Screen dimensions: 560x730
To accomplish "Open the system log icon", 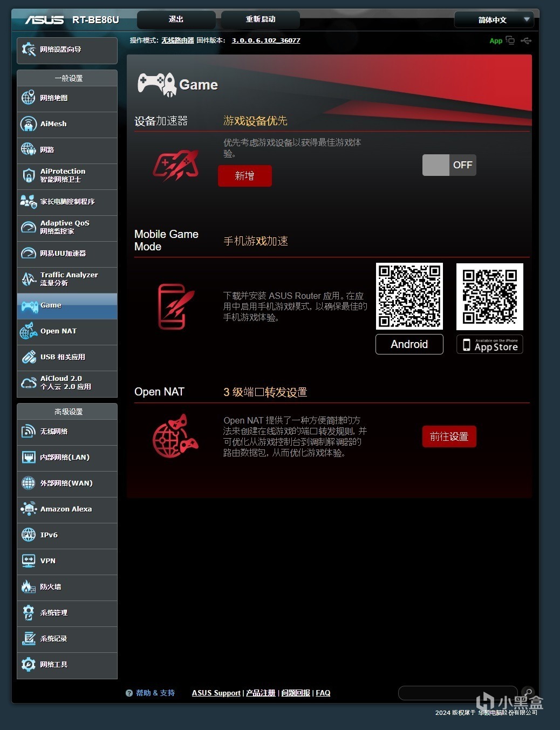I will point(28,638).
